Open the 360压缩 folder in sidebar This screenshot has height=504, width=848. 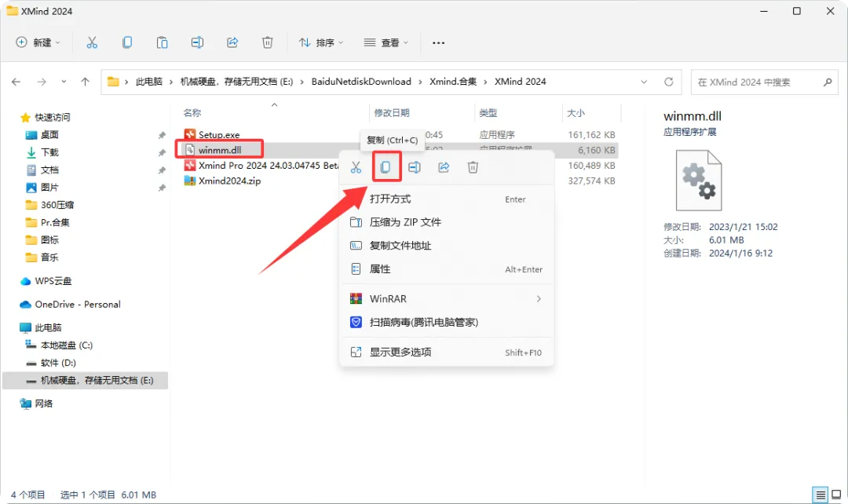point(57,205)
